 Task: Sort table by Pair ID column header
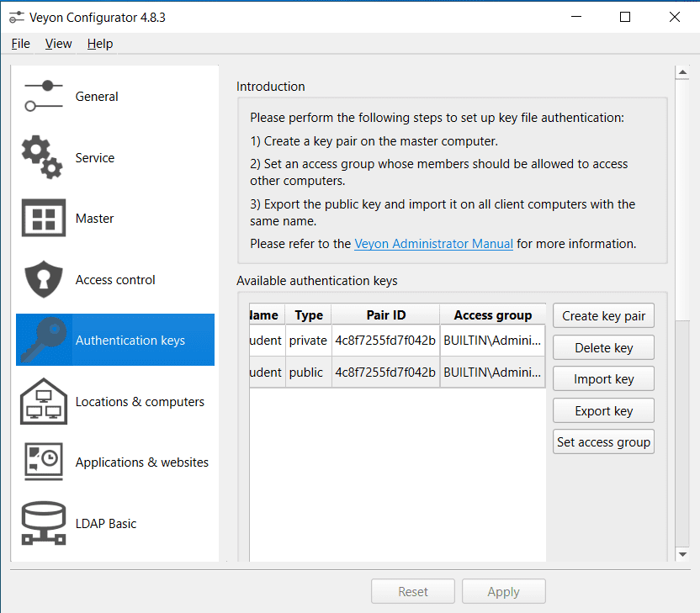click(385, 315)
